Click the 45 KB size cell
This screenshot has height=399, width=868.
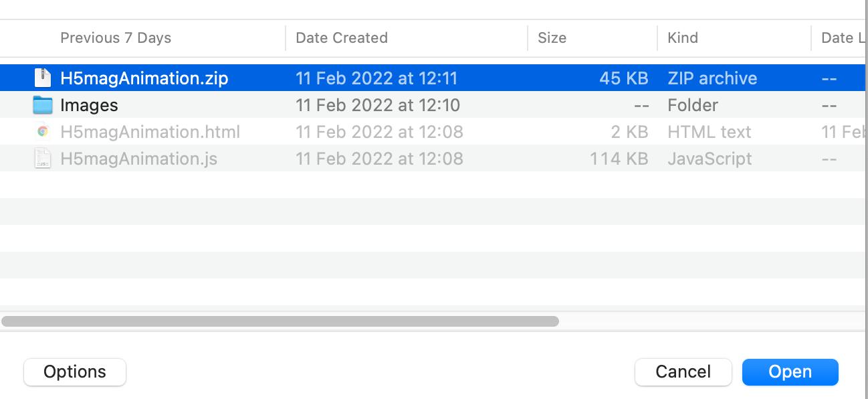[623, 78]
